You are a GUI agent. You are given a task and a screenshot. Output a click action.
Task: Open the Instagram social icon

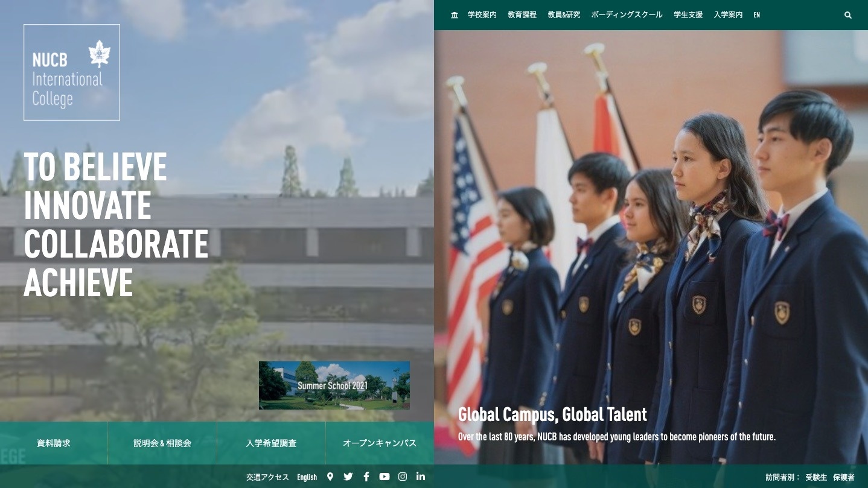(x=403, y=477)
